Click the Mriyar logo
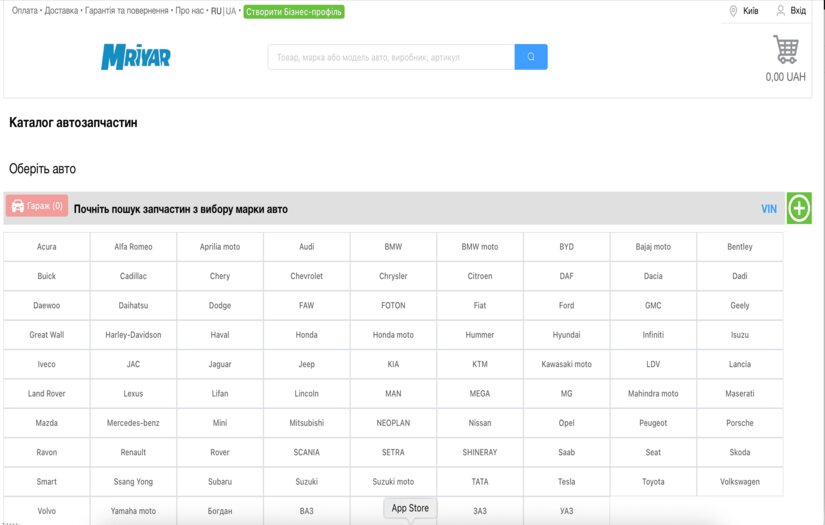The image size is (825, 525). (136, 57)
